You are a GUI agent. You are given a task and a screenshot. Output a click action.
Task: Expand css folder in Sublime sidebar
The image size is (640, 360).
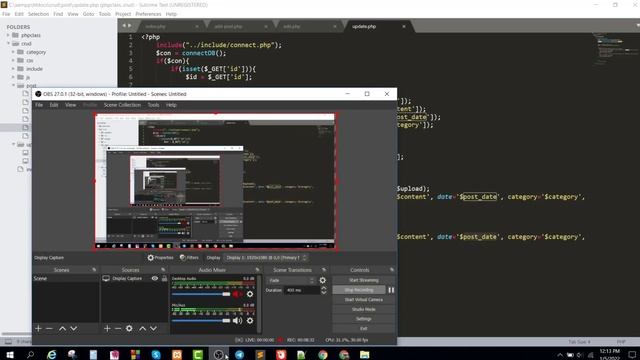tap(13, 60)
